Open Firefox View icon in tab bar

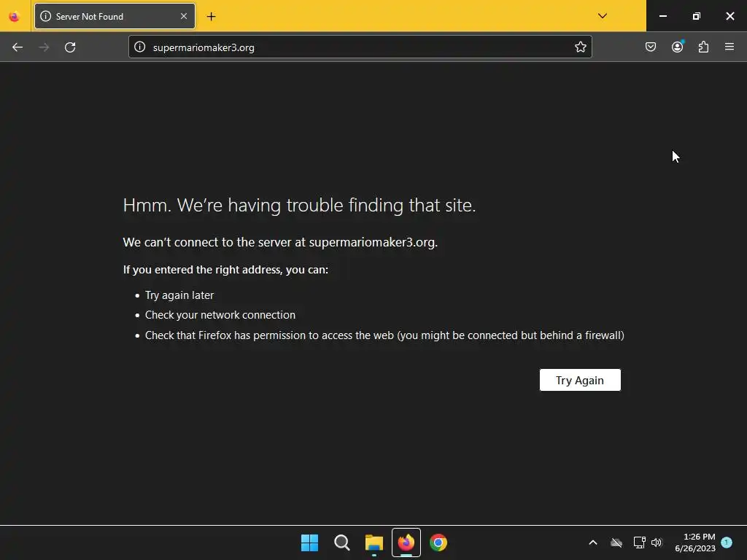click(15, 17)
